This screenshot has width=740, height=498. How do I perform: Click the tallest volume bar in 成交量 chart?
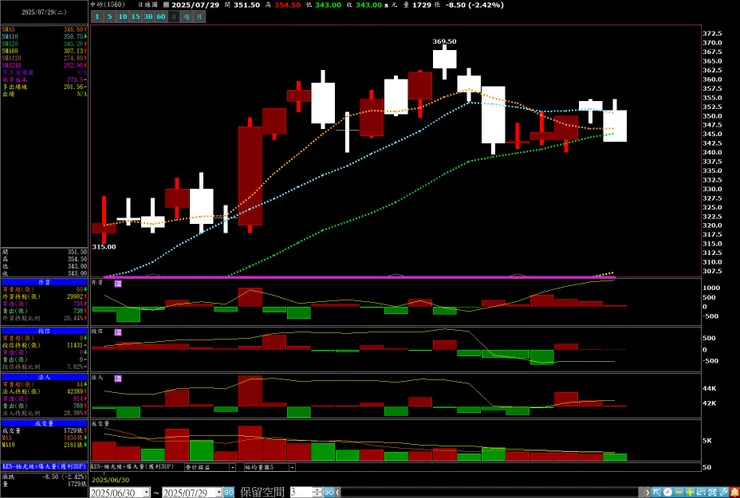tap(250, 443)
